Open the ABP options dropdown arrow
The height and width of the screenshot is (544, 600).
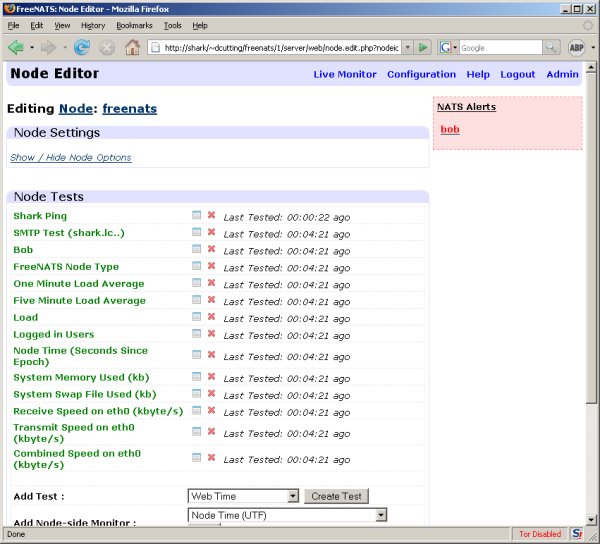tap(593, 48)
